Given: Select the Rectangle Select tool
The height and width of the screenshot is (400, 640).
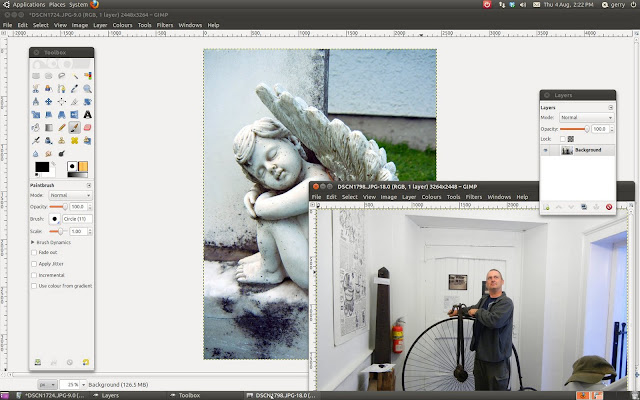Looking at the screenshot, I should click(36, 76).
